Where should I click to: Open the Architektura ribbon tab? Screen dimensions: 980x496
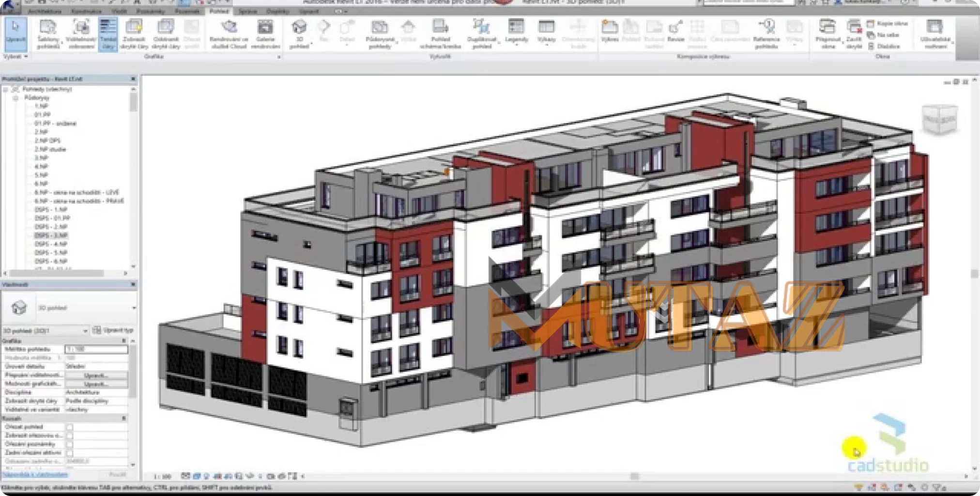pyautogui.click(x=45, y=11)
